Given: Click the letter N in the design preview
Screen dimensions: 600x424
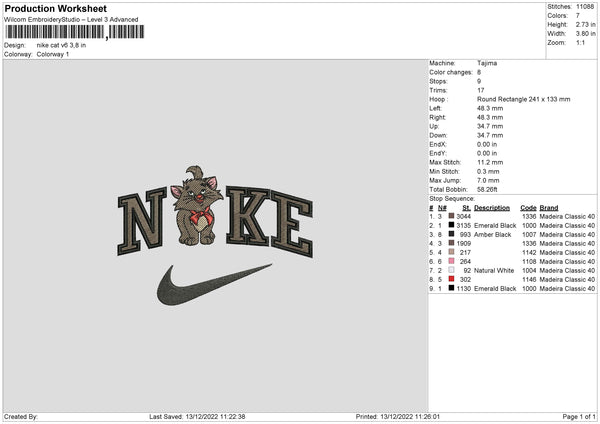Looking at the screenshot, I should coord(142,220).
